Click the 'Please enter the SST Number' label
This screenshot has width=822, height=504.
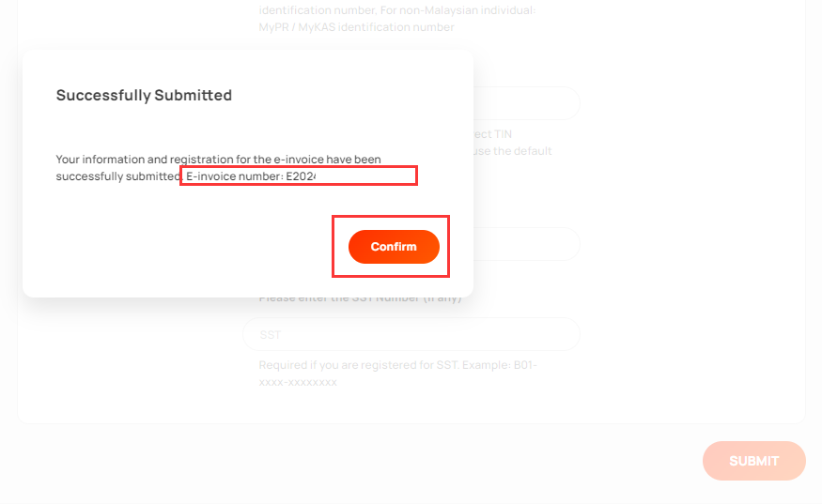pos(360,298)
